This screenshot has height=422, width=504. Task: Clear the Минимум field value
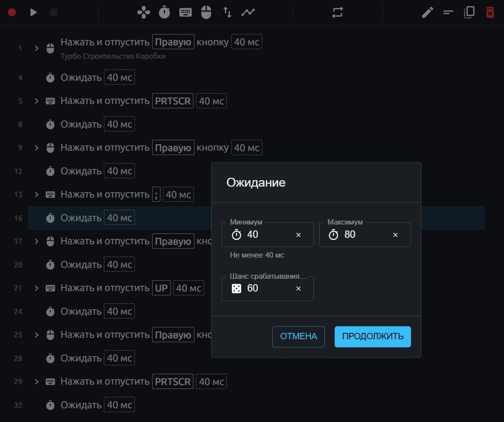coord(298,235)
